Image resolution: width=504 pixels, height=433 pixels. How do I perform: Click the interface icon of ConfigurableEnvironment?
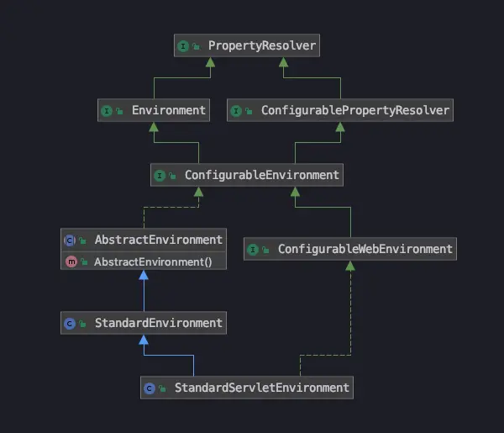pyautogui.click(x=160, y=176)
